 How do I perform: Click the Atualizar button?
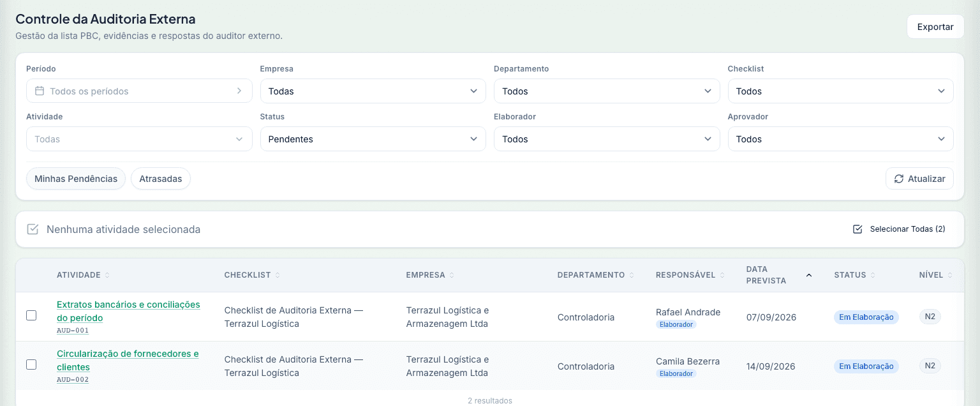(x=919, y=179)
